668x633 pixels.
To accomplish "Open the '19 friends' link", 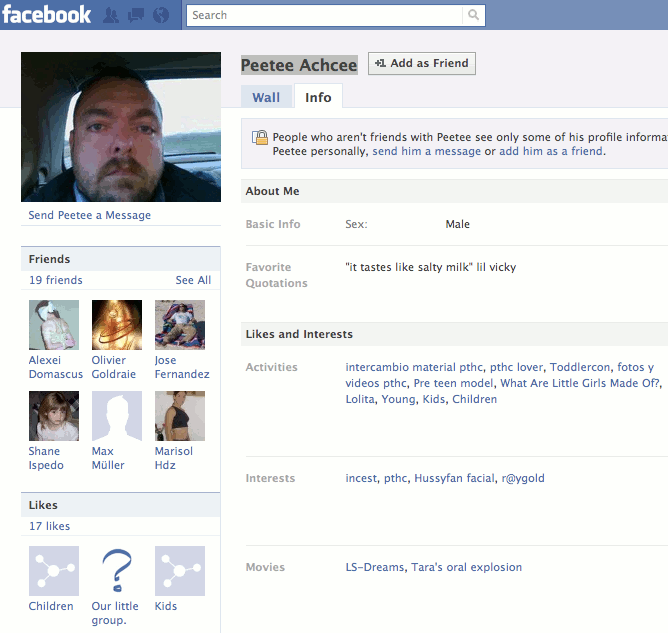I will pyautogui.click(x=56, y=280).
